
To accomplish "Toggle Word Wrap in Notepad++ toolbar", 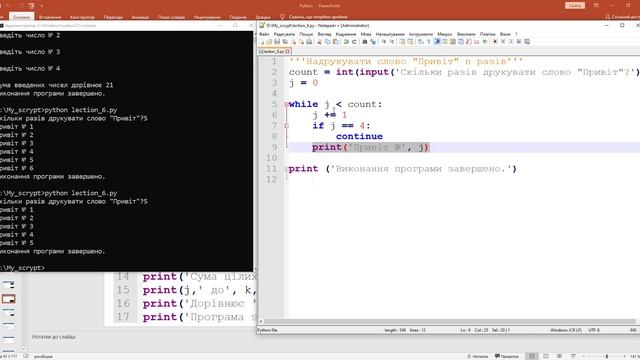I will (421, 42).
